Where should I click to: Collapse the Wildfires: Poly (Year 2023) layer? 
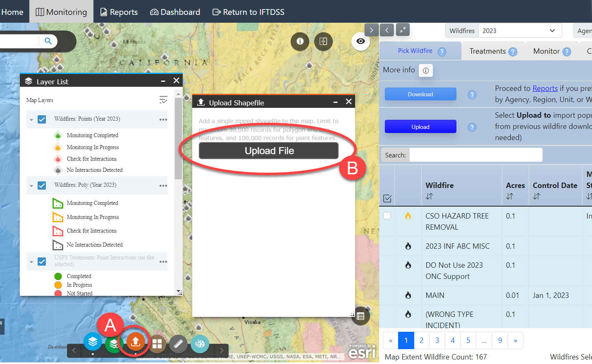pos(31,186)
